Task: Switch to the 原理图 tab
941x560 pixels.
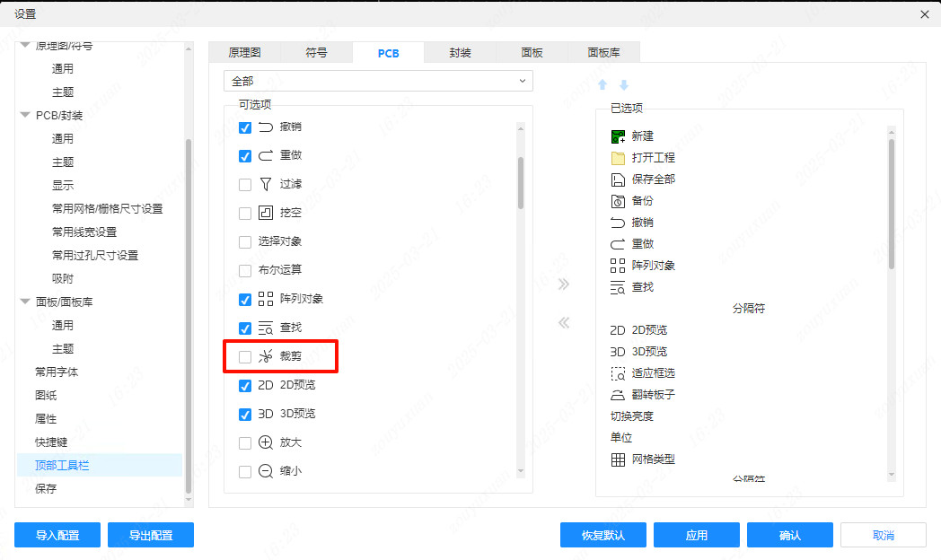Action: click(245, 52)
